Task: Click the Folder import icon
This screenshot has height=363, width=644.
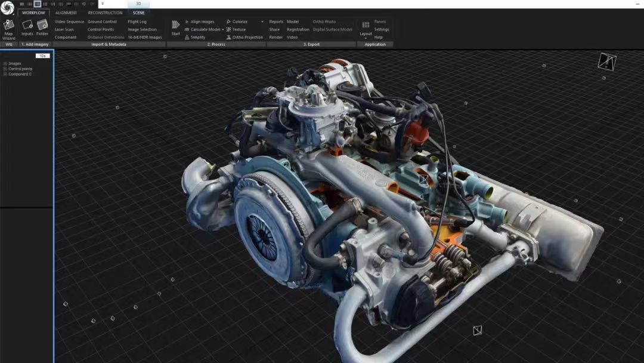Action: (42, 27)
